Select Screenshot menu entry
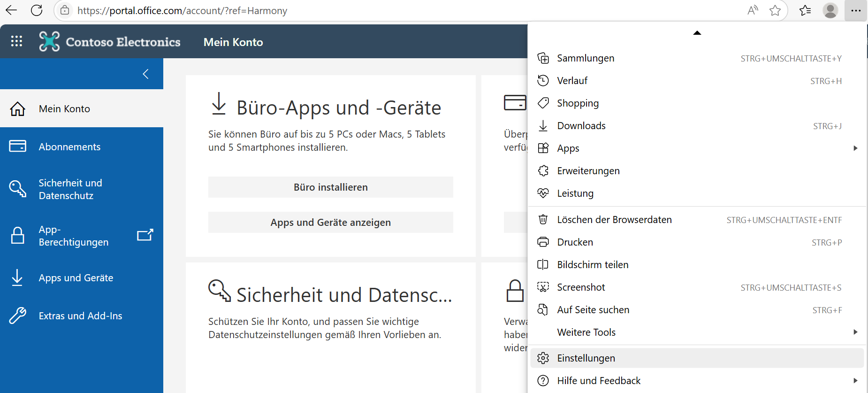The height and width of the screenshot is (393, 868). [697, 287]
